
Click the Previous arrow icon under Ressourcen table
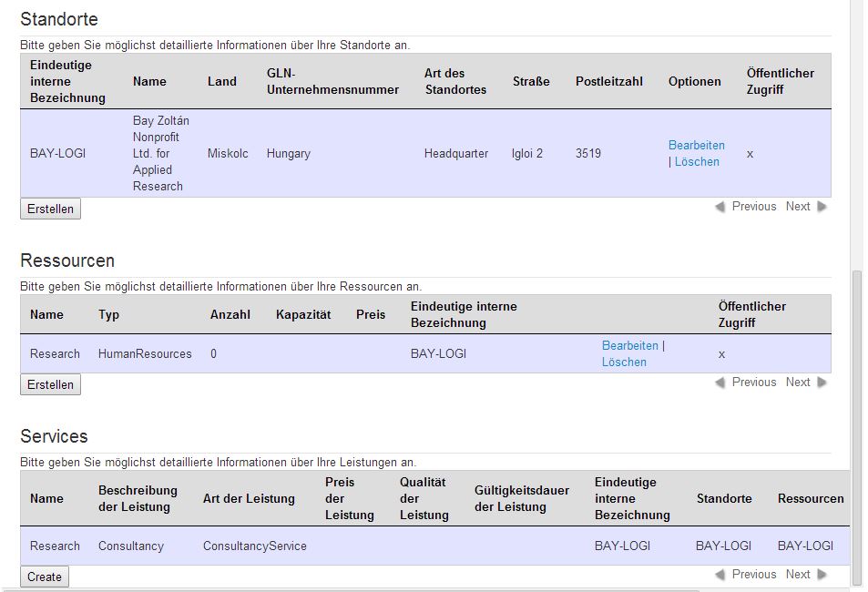(x=720, y=383)
